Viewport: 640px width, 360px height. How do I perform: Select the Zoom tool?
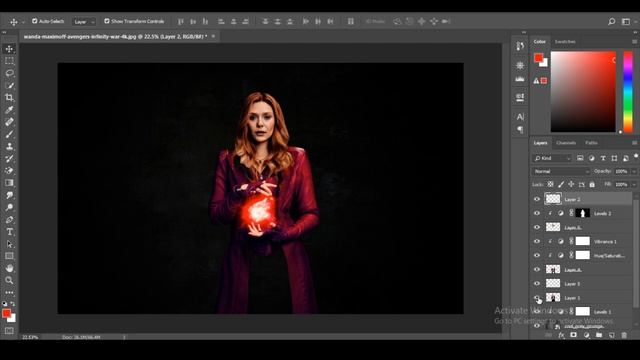9,280
